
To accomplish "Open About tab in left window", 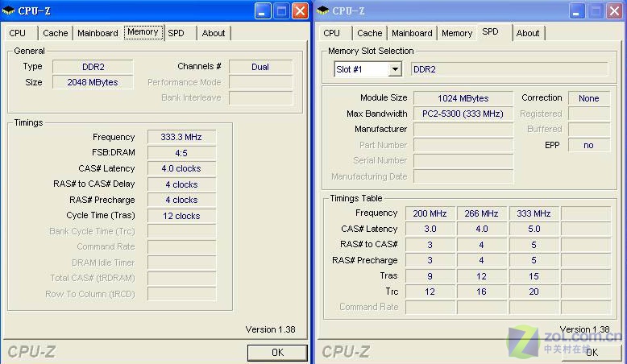I will point(213,33).
